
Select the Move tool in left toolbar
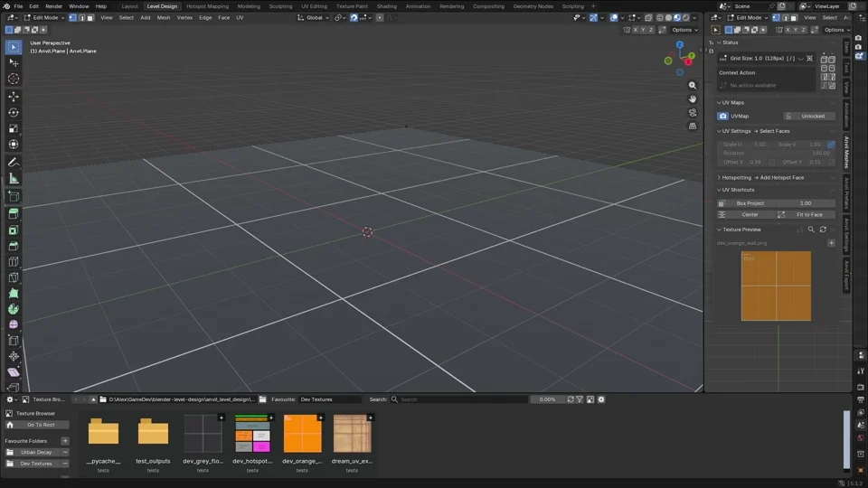point(14,97)
